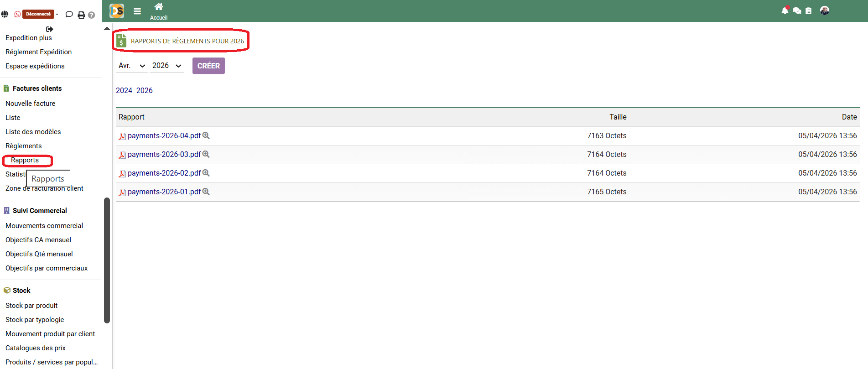The image size is (868, 369).
Task: Preview payments-2026-04.pdf with magnifier icon
Action: [206, 135]
